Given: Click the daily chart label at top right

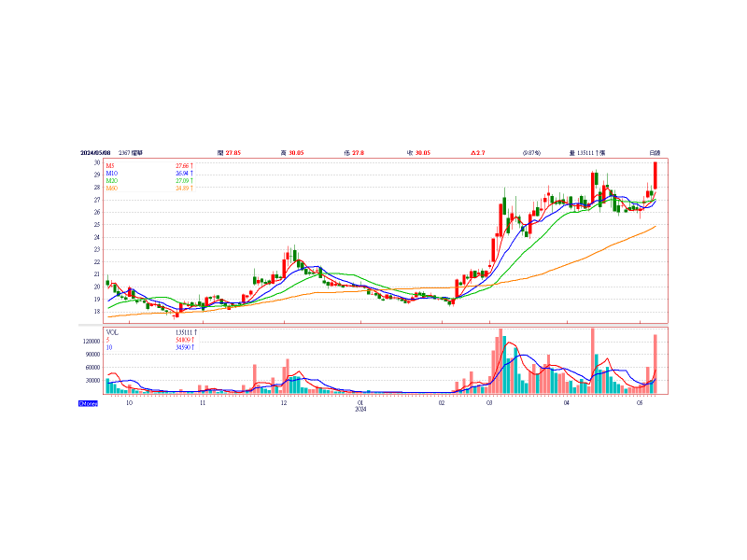Looking at the screenshot, I should (655, 152).
